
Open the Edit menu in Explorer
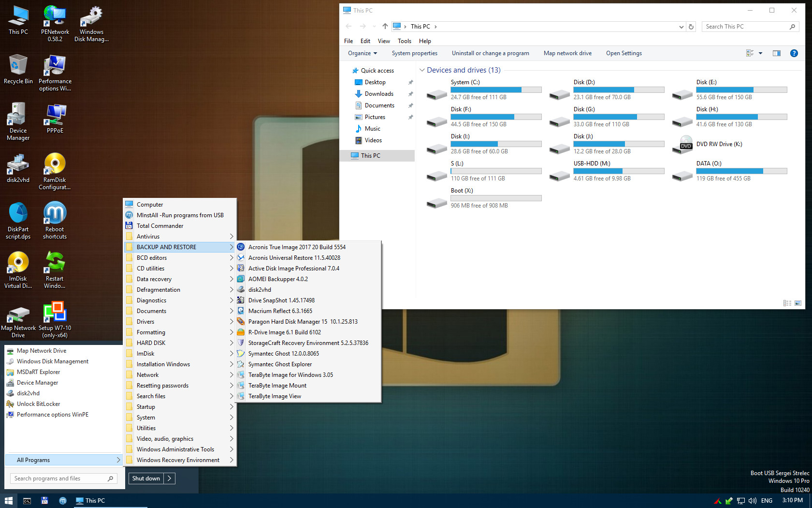[365, 41]
